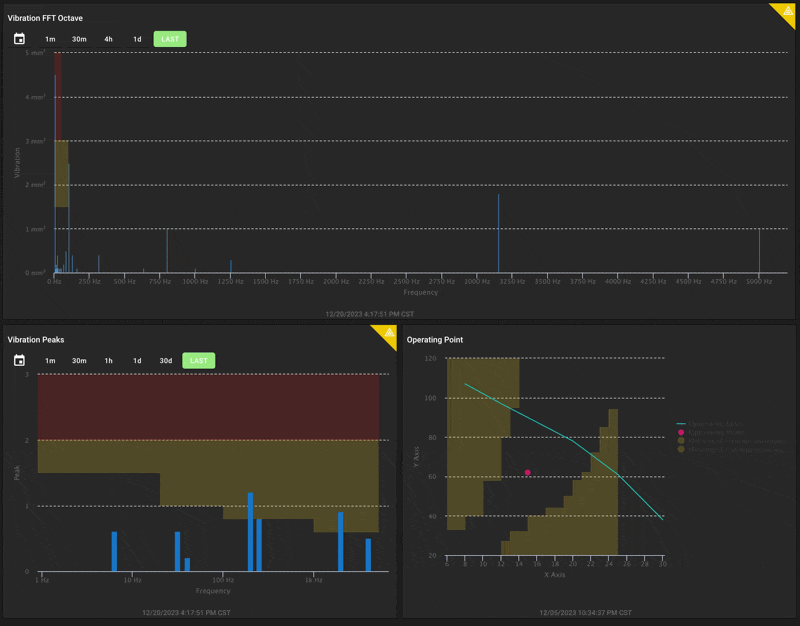This screenshot has height=626, width=800.
Task: Click the 1k Hz label in Vibration Peaks
Action: (314, 580)
